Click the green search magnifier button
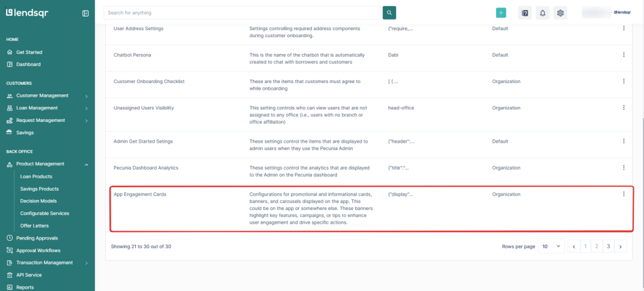The height and width of the screenshot is (291, 644). tap(390, 13)
